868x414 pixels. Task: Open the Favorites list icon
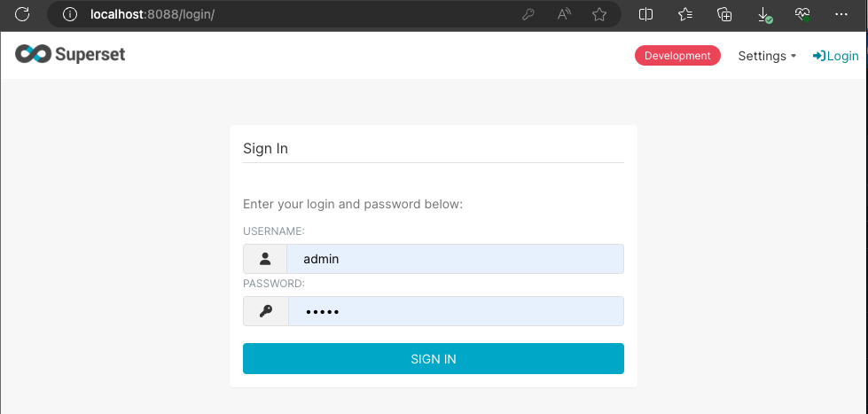click(685, 14)
